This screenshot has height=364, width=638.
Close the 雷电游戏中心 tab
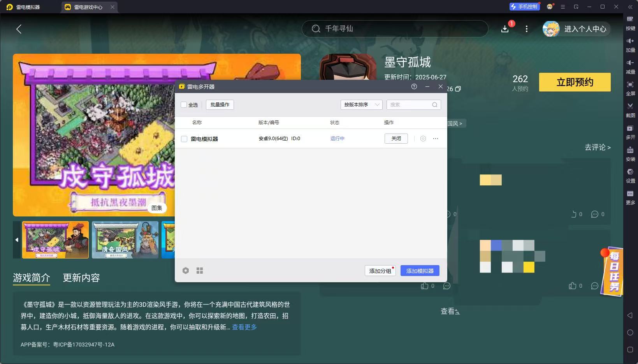pos(112,7)
